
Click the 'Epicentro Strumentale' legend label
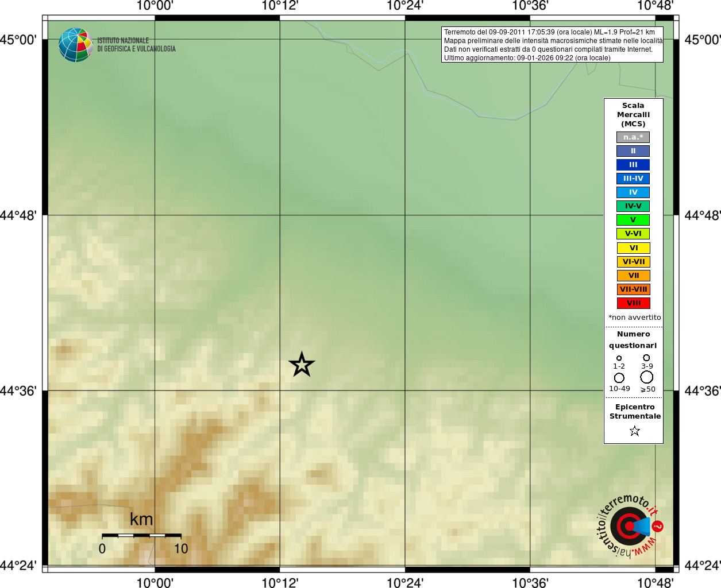coord(635,412)
